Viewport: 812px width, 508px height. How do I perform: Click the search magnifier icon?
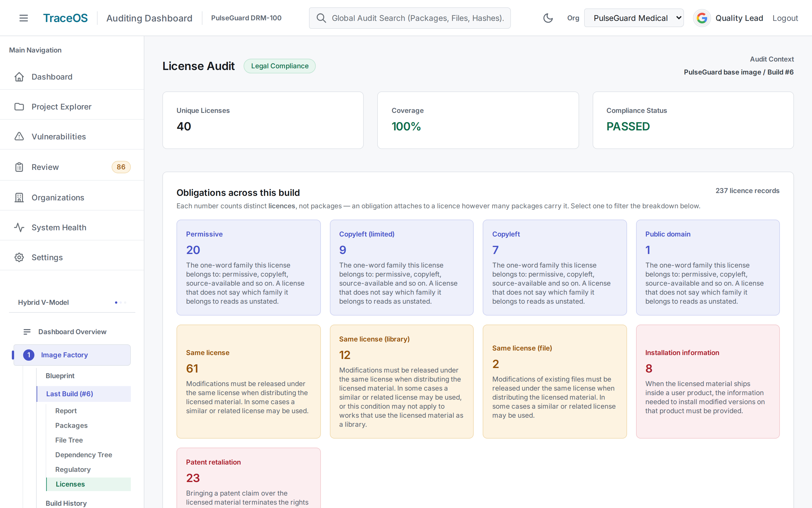click(321, 18)
